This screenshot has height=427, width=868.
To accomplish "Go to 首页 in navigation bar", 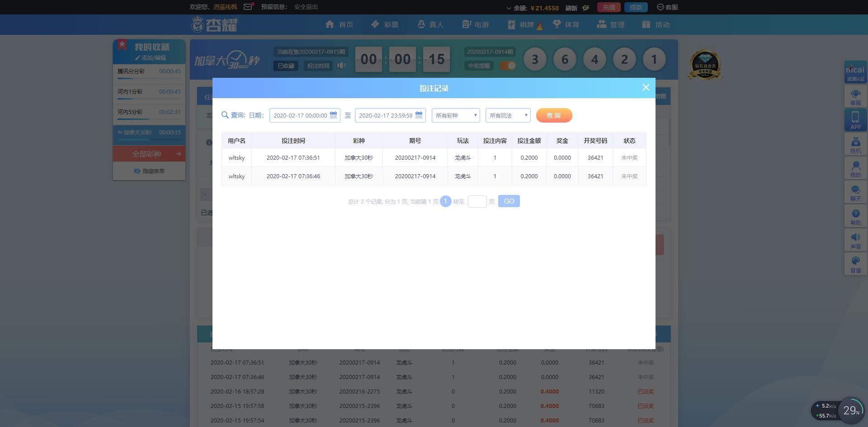I will click(x=339, y=24).
